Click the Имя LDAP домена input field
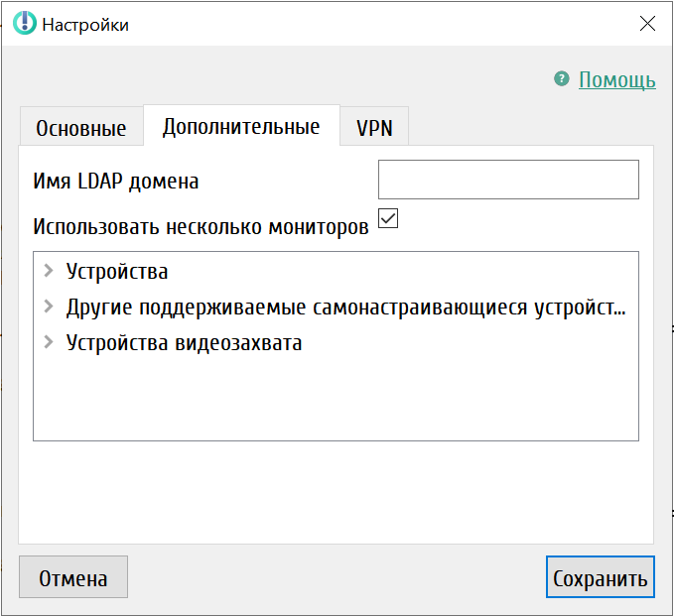This screenshot has height=616, width=674. pos(508,181)
